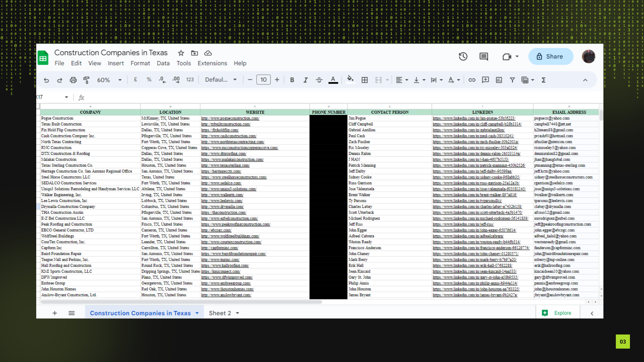
Task: Open the View menu
Action: pyautogui.click(x=95, y=63)
